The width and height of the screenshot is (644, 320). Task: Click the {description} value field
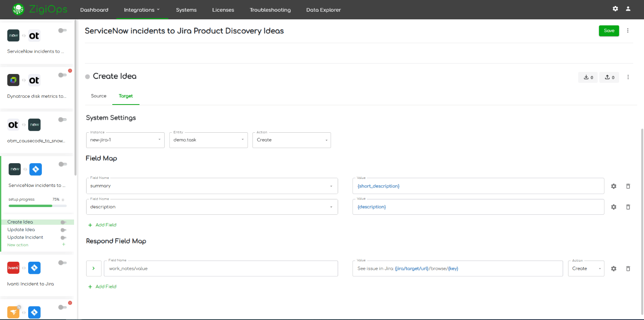[x=478, y=207]
